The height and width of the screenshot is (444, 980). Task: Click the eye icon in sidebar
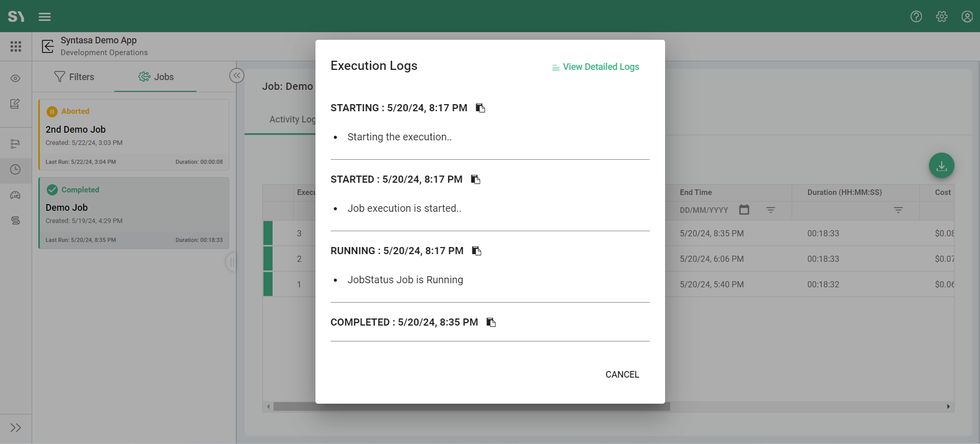(x=15, y=78)
